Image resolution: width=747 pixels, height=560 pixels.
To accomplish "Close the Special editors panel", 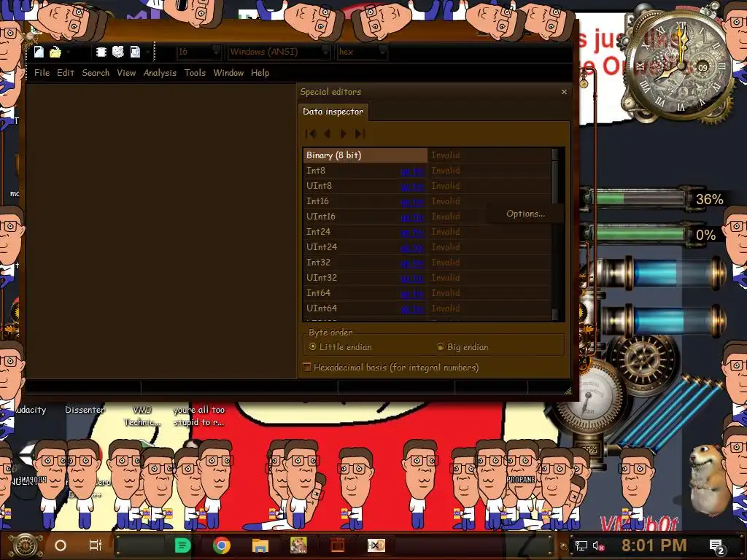I will [564, 91].
